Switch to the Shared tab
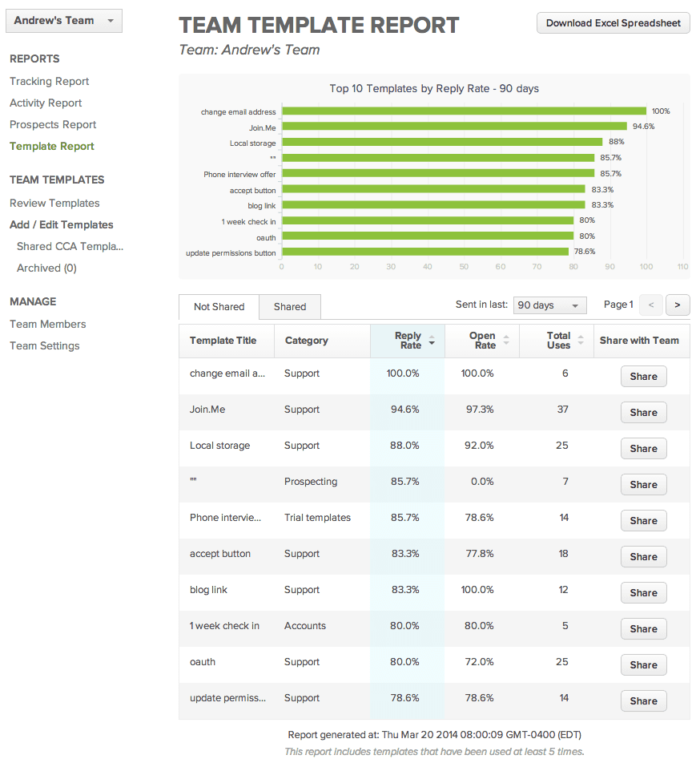Image resolution: width=700 pixels, height=759 pixels. [290, 307]
